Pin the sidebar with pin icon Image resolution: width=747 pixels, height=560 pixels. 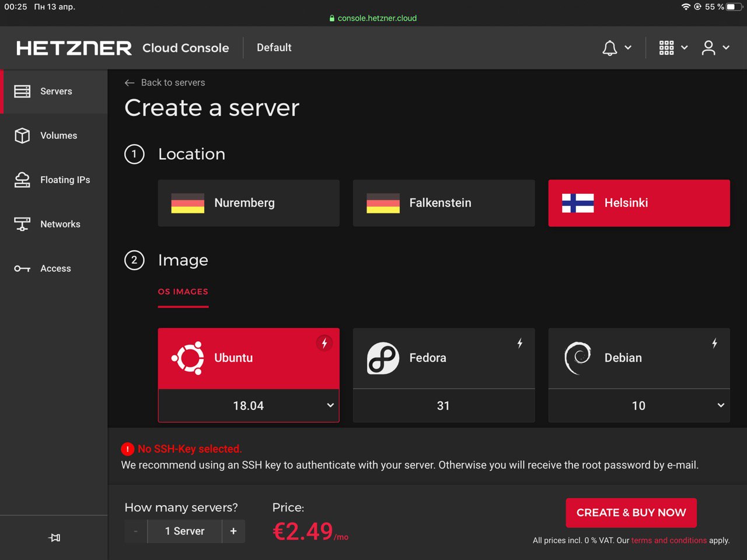tap(54, 538)
